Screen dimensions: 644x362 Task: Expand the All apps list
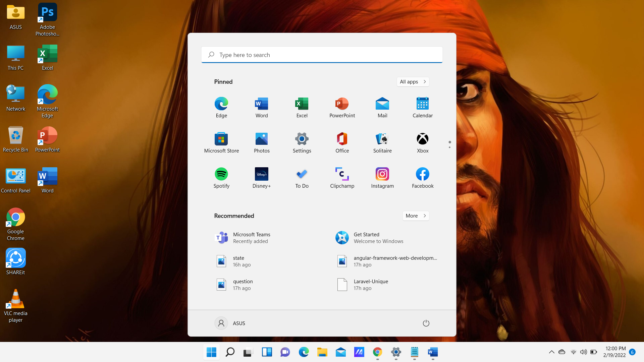(x=413, y=82)
